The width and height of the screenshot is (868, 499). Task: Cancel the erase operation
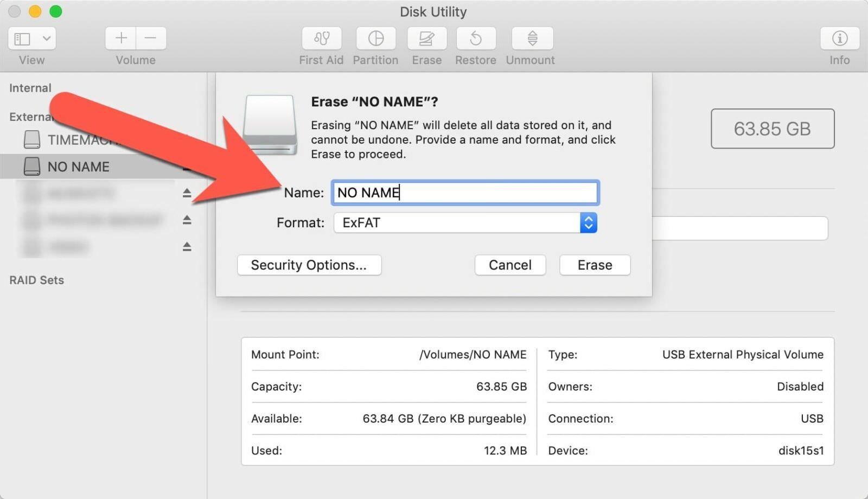[x=509, y=265]
